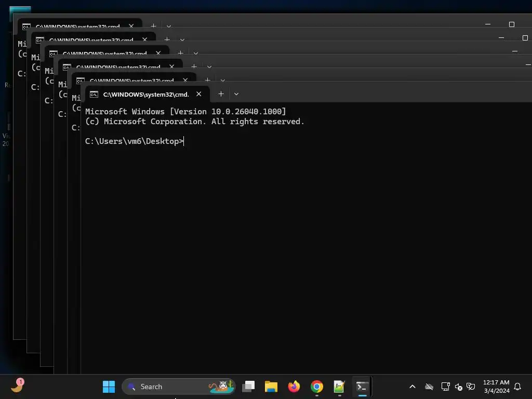The width and height of the screenshot is (532, 399).
Task: Click the muted volume tray icon
Action: tap(458, 387)
